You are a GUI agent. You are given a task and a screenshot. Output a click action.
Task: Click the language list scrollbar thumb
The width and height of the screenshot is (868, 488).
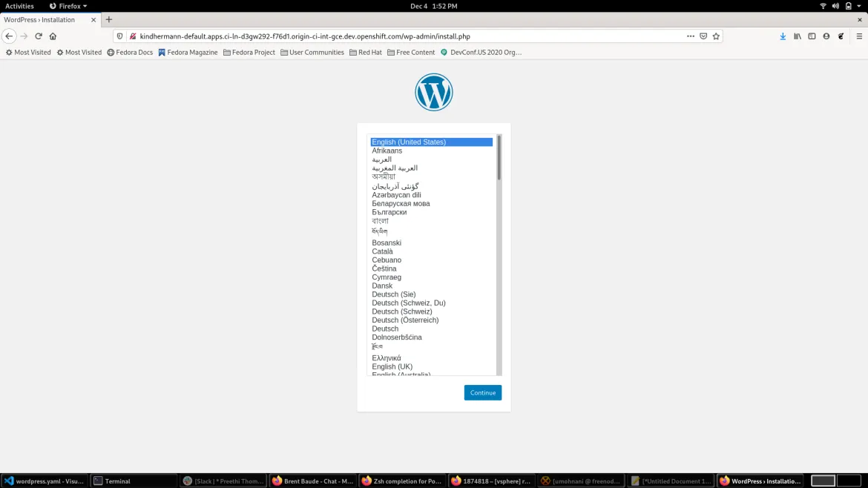[x=499, y=157]
